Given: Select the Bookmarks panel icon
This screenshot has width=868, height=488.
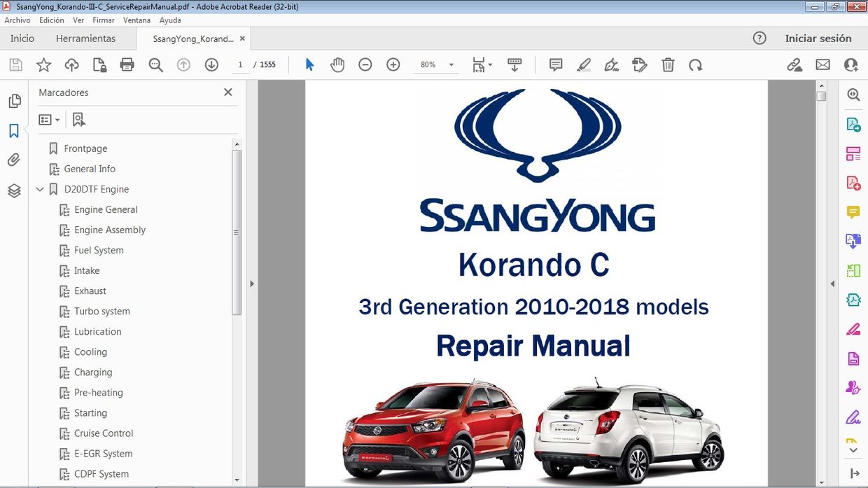Looking at the screenshot, I should [x=14, y=130].
